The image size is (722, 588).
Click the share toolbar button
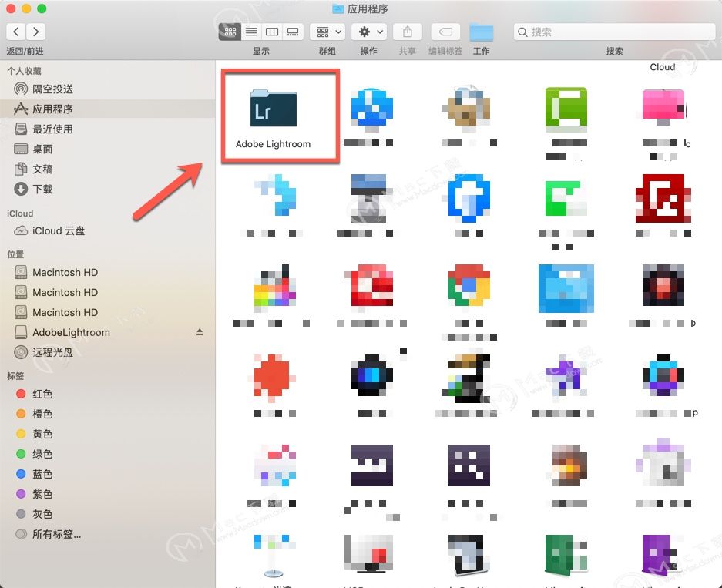pos(407,32)
